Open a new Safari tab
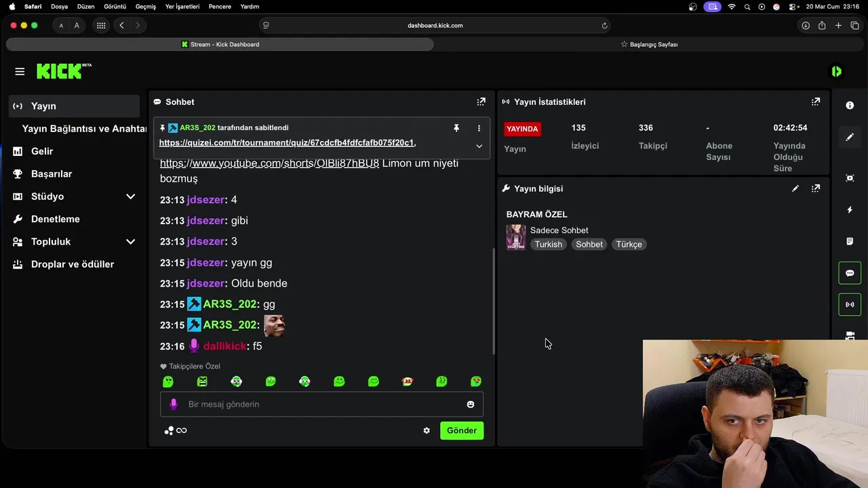 [838, 26]
